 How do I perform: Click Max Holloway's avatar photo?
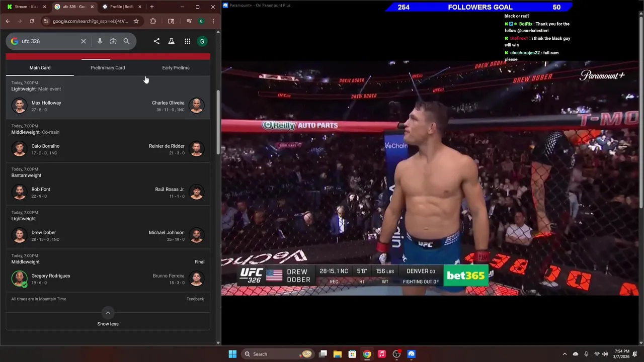pos(20,106)
